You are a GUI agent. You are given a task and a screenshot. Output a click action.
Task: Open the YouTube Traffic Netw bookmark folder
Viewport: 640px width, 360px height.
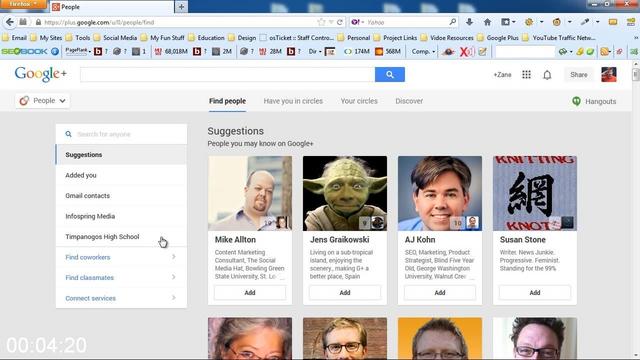click(x=559, y=38)
